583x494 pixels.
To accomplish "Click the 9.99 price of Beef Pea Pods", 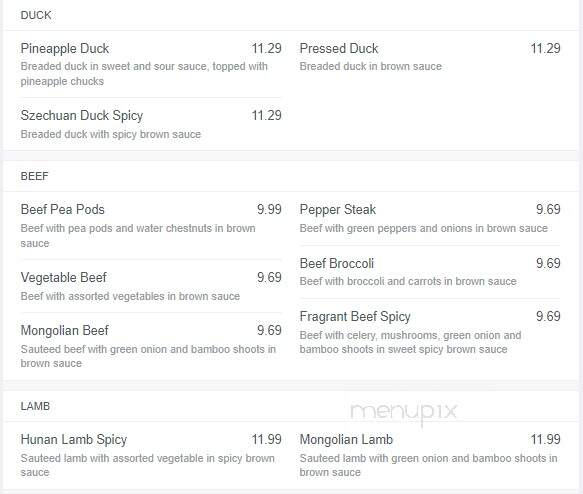I will pos(269,209).
